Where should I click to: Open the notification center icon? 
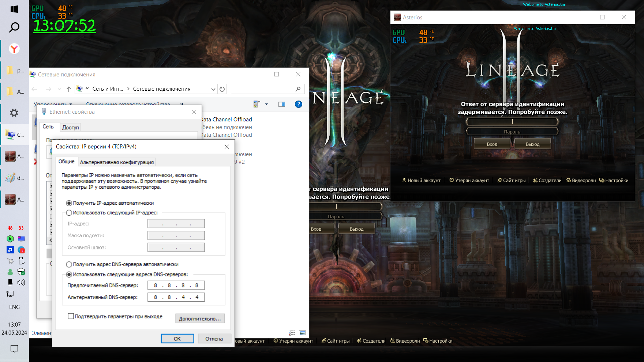[14, 348]
